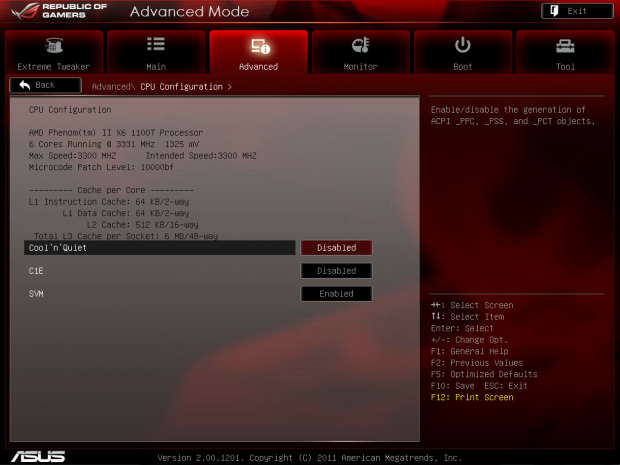Select the C1E setting label
The image size is (620, 465).
click(36, 271)
